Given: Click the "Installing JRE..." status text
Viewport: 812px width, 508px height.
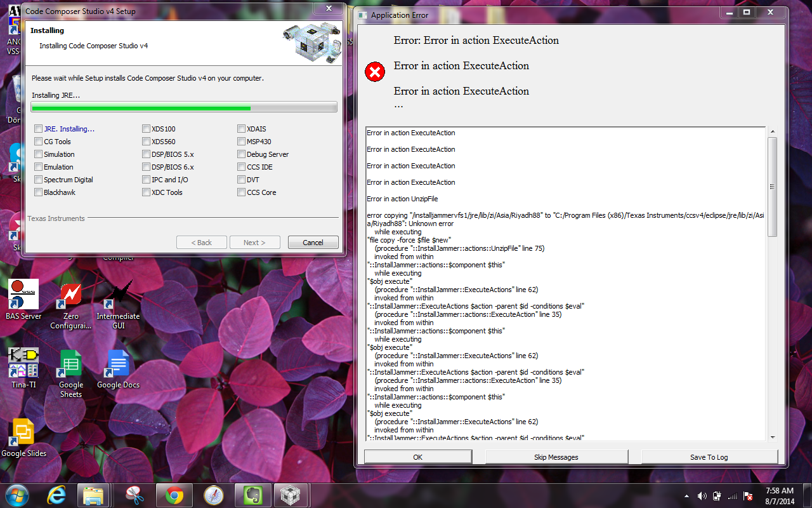Looking at the screenshot, I should point(56,95).
